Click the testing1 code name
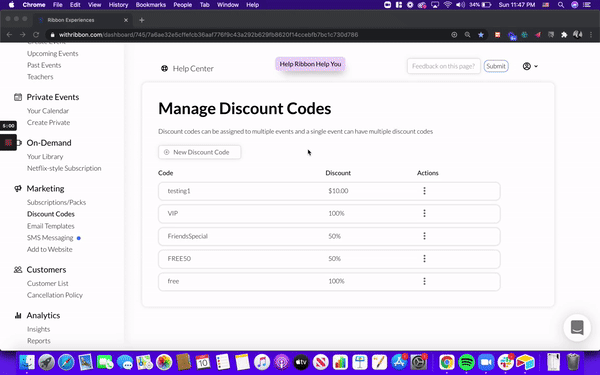Image resolution: width=600 pixels, height=375 pixels. [179, 191]
